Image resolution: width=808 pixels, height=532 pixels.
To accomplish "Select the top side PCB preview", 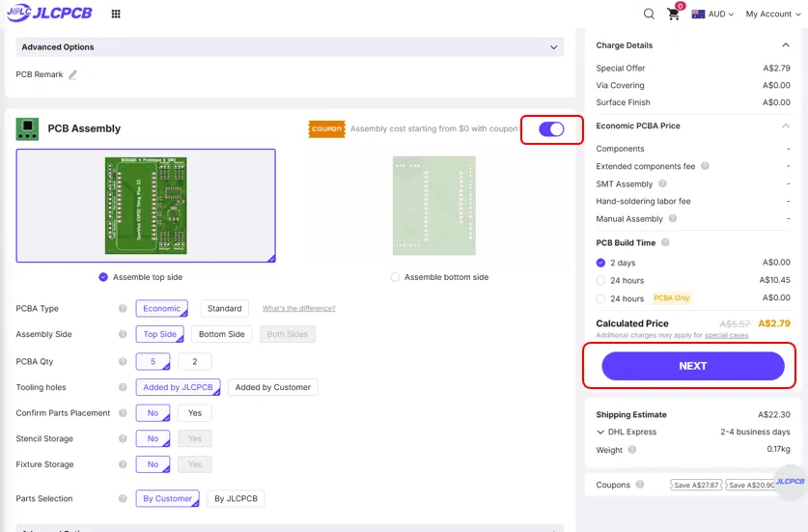I will click(x=146, y=206).
